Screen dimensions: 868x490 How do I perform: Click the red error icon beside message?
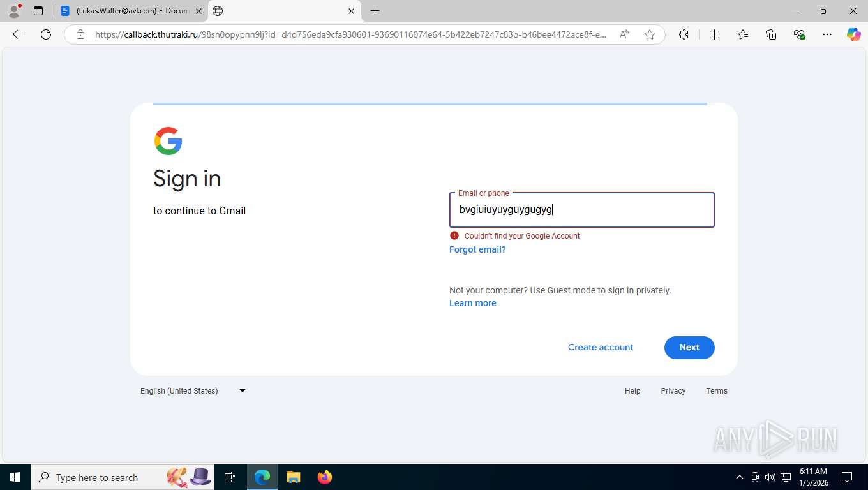454,235
